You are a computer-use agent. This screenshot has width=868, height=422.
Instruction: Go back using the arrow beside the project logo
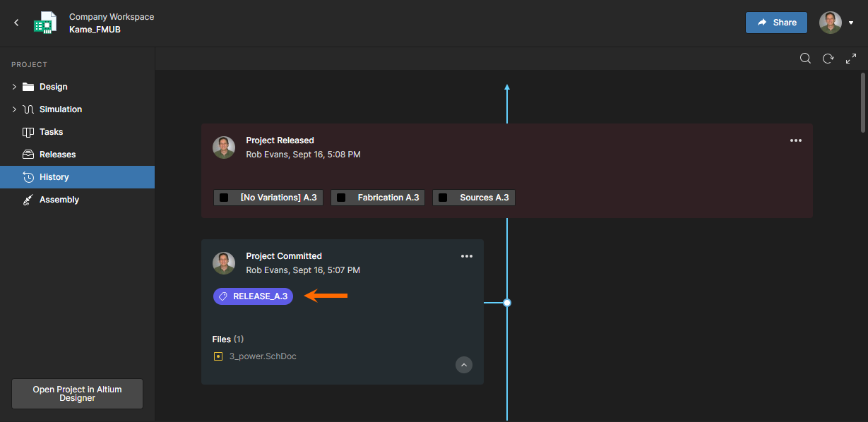[x=16, y=23]
